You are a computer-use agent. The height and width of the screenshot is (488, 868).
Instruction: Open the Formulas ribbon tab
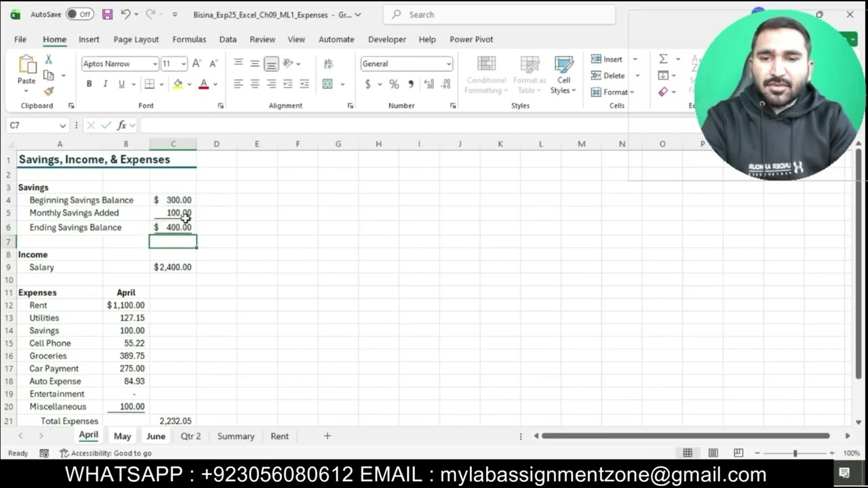coord(189,39)
